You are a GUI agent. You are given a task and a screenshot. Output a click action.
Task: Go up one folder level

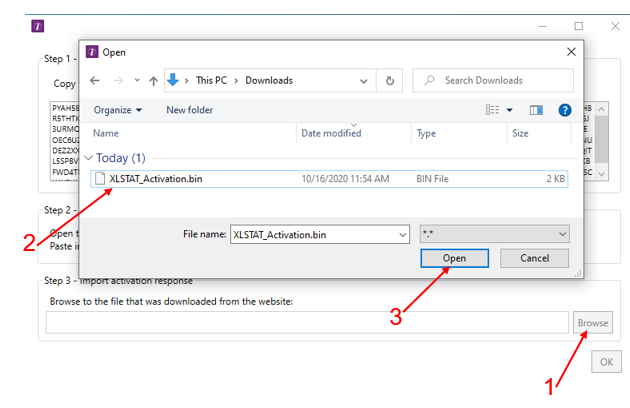click(153, 80)
